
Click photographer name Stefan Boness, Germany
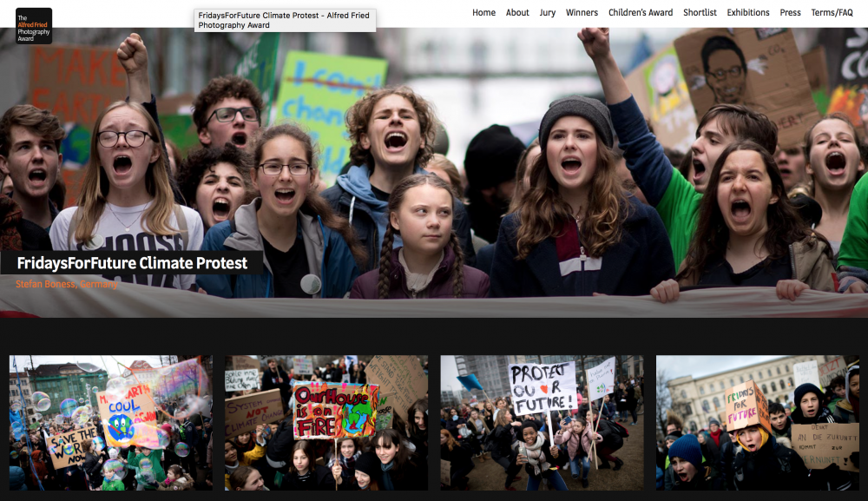pyautogui.click(x=67, y=284)
